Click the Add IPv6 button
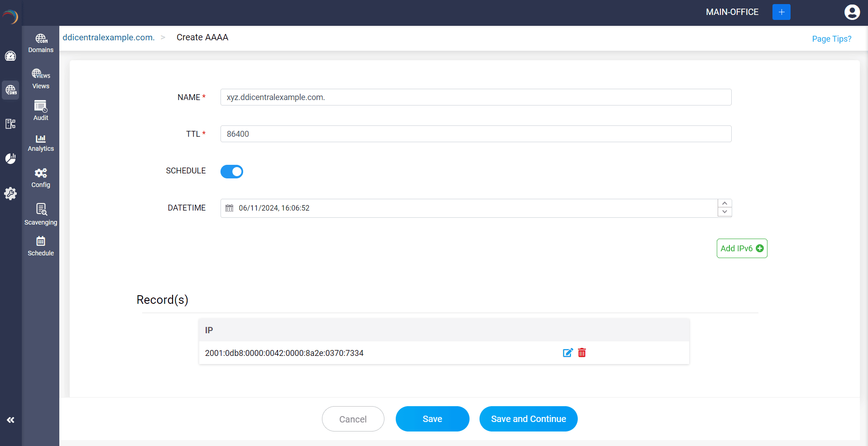This screenshot has height=446, width=868. tap(742, 249)
